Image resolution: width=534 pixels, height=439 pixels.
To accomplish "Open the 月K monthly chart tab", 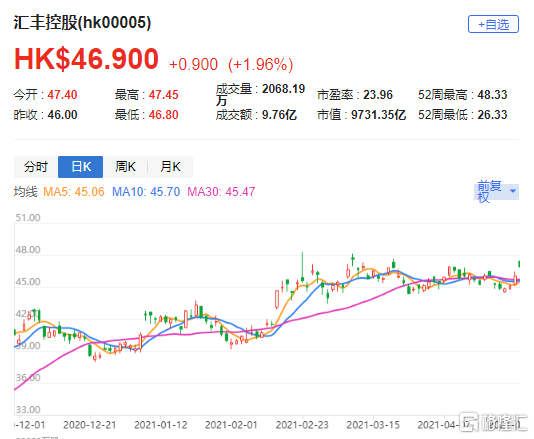I will pyautogui.click(x=170, y=167).
